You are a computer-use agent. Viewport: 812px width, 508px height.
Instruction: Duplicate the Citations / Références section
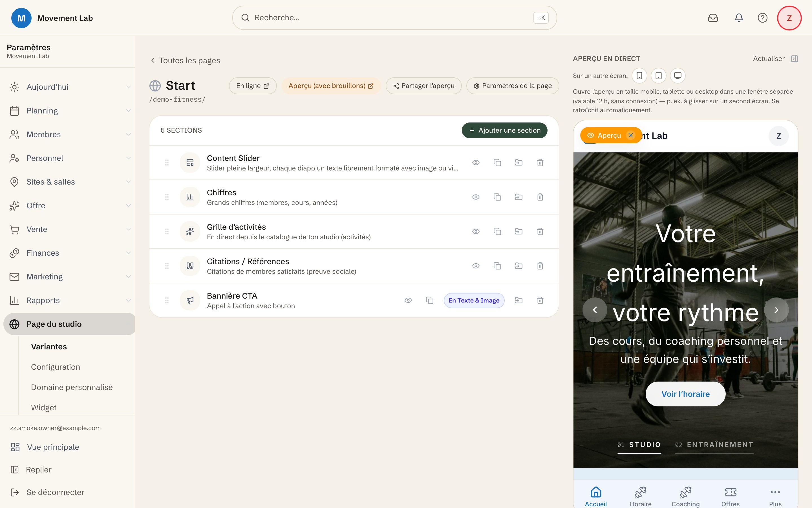pos(497,266)
